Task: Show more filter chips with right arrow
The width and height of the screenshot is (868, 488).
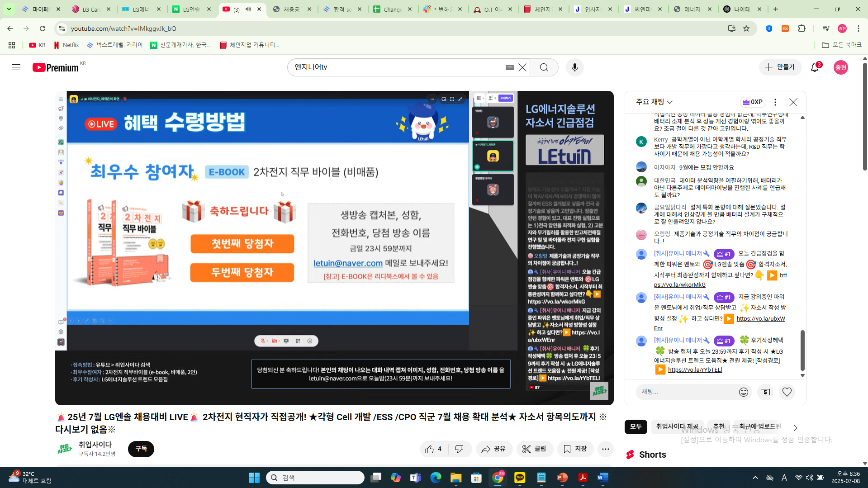Action: tap(795, 427)
